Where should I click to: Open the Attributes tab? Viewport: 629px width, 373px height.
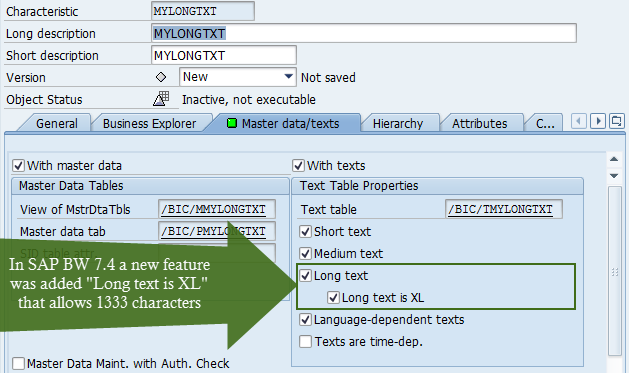(479, 124)
